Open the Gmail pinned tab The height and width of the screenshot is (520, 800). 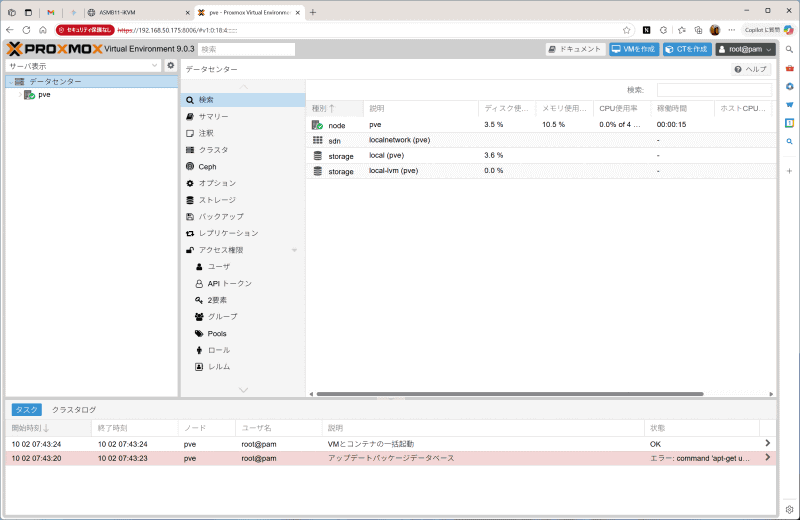tap(51, 12)
